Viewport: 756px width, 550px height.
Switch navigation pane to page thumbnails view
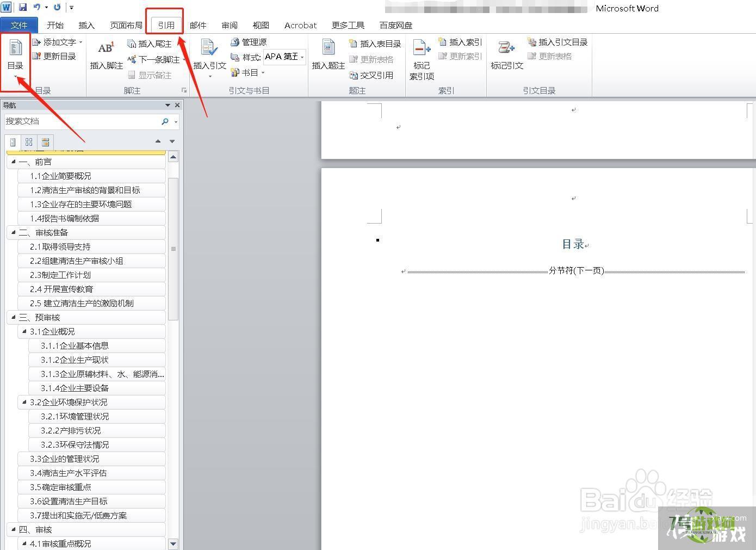[x=29, y=141]
